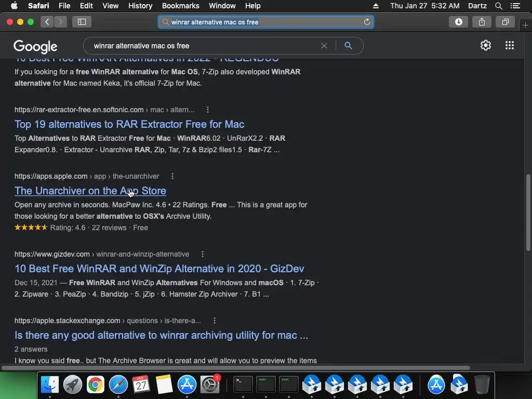Image resolution: width=532 pixels, height=399 pixels.
Task: Open '10 Best Free WinRAR and WinZip Alternative' link
Action: click(159, 269)
